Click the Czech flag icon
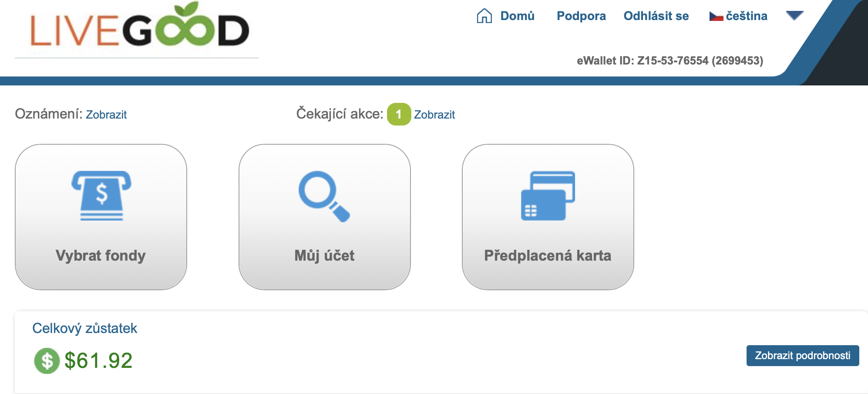 716,17
